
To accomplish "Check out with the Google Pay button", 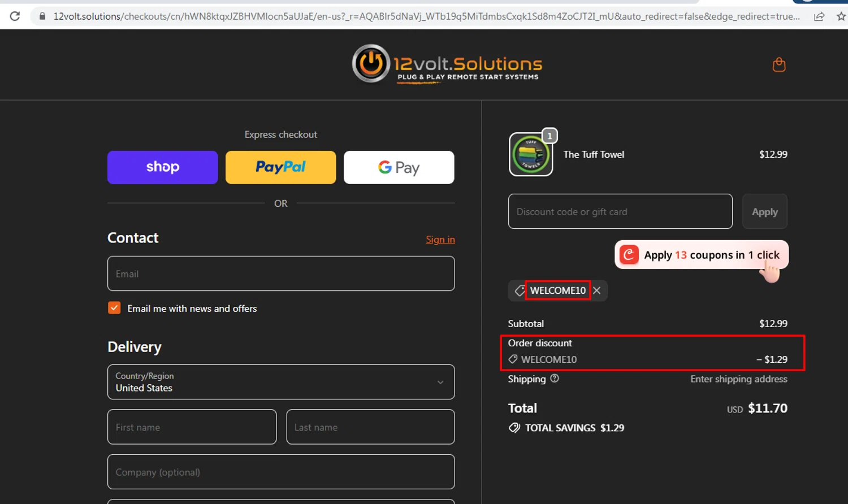I will tap(399, 167).
